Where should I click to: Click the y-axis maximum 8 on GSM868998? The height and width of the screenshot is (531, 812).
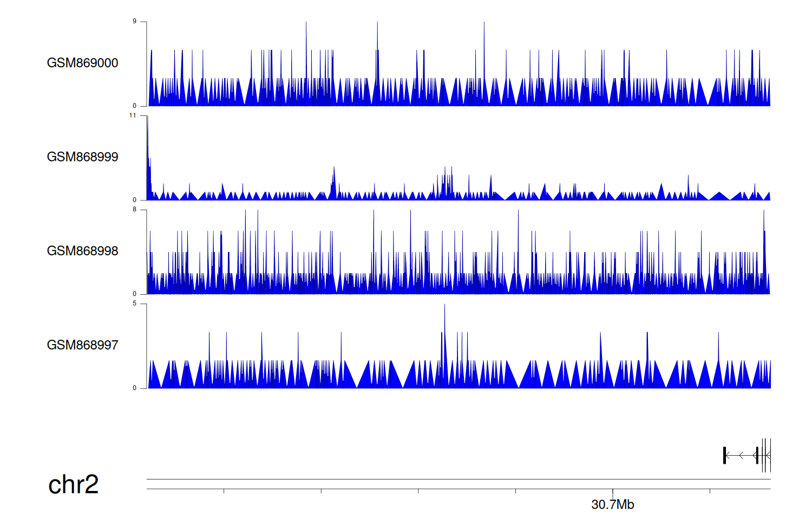click(x=134, y=210)
